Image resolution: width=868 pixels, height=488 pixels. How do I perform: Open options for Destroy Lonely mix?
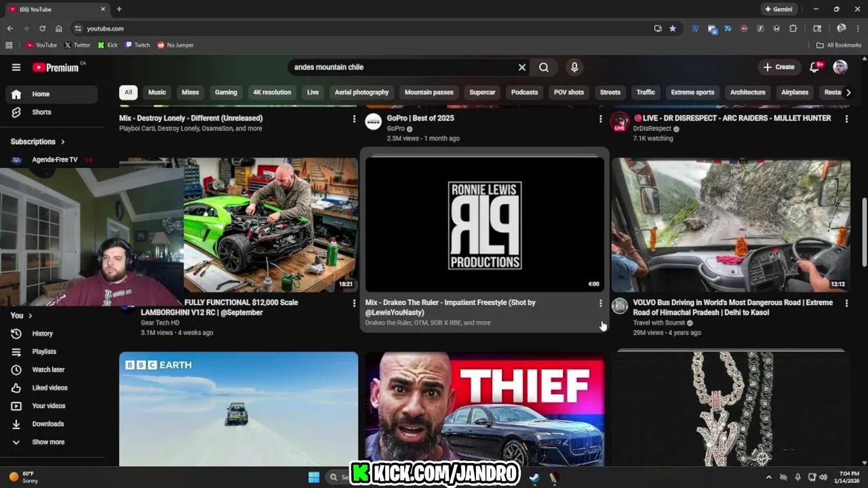point(354,119)
